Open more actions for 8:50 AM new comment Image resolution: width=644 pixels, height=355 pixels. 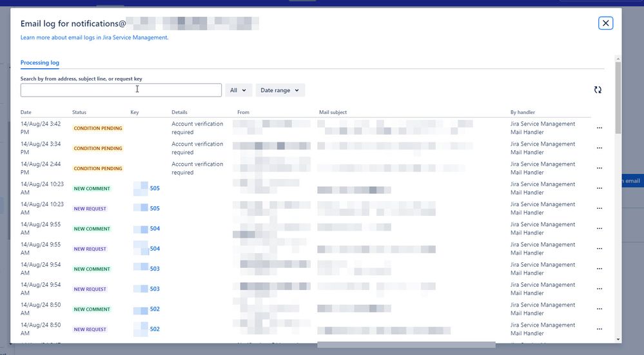coord(600,309)
